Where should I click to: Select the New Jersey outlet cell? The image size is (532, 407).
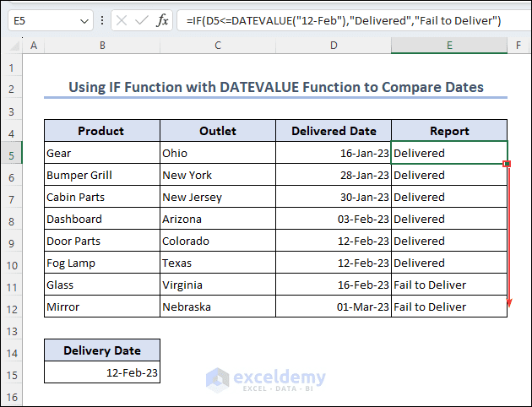pos(218,197)
